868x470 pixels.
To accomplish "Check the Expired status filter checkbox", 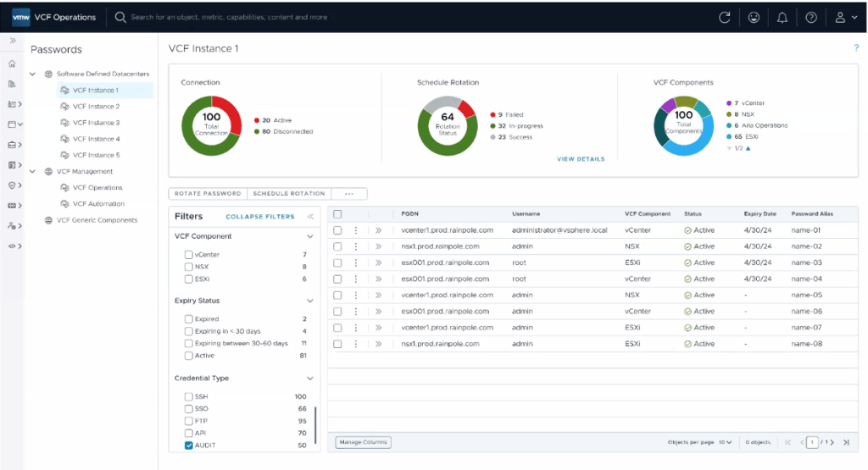I will click(189, 319).
